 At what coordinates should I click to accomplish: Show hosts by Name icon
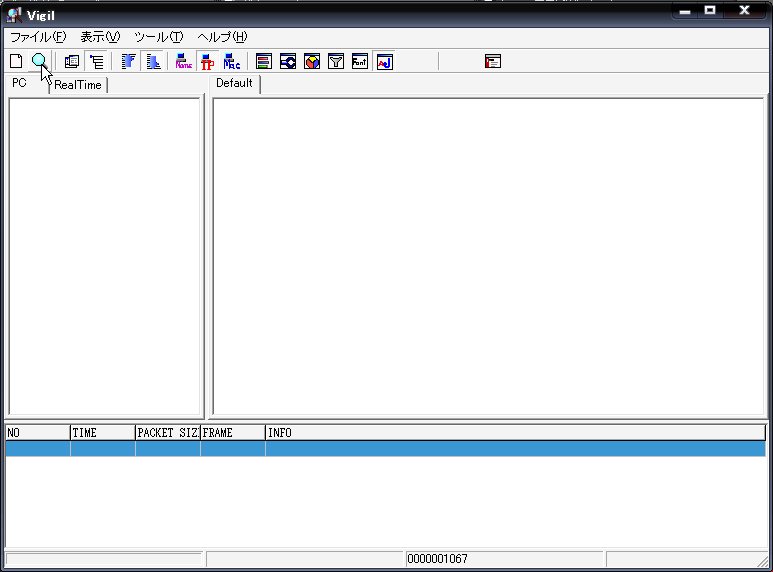(x=183, y=62)
